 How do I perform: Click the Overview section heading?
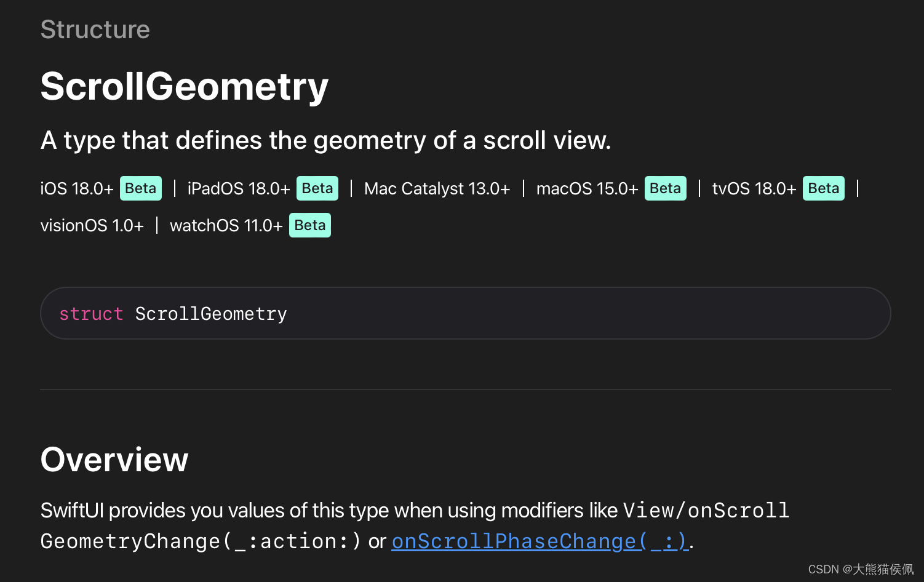(x=114, y=460)
